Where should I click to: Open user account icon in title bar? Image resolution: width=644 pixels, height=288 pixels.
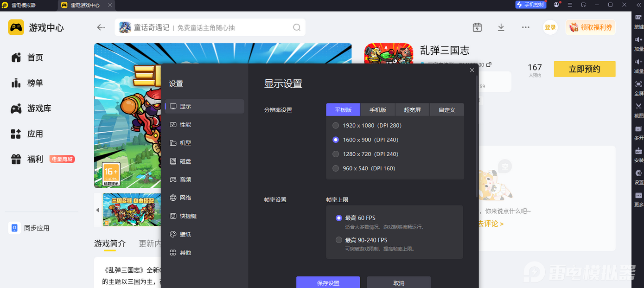[556, 5]
